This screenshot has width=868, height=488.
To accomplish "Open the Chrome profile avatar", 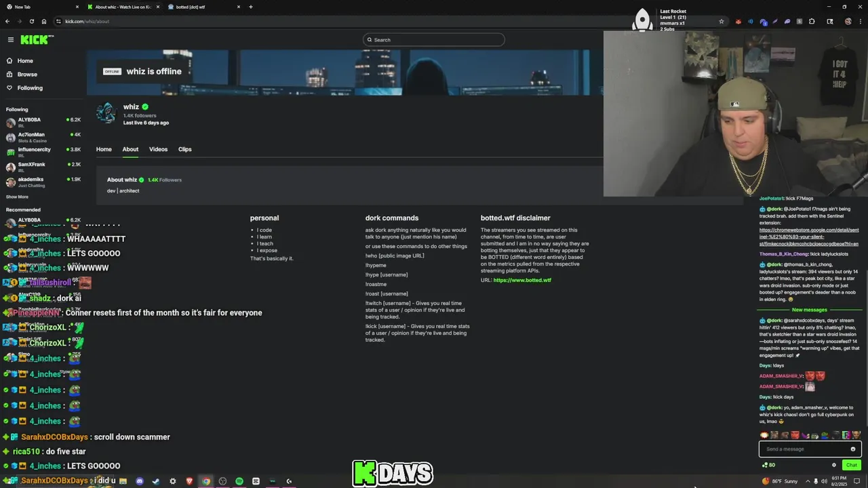I will click(x=848, y=22).
